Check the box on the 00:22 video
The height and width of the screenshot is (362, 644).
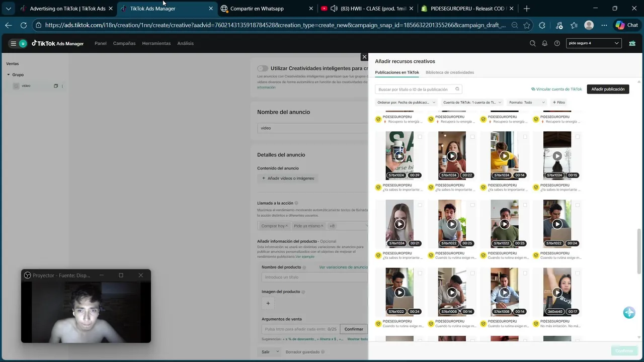472,137
